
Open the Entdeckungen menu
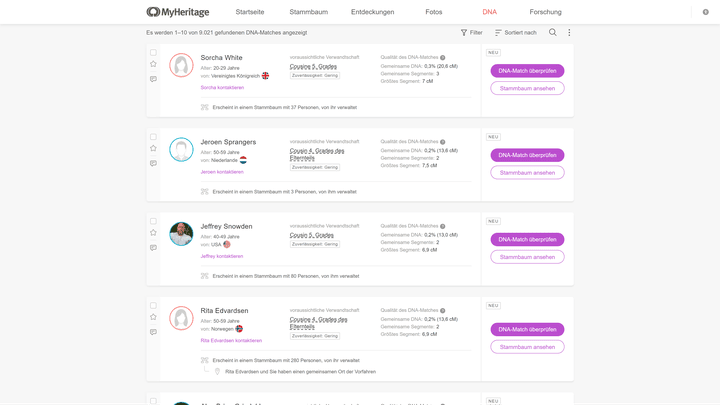372,12
